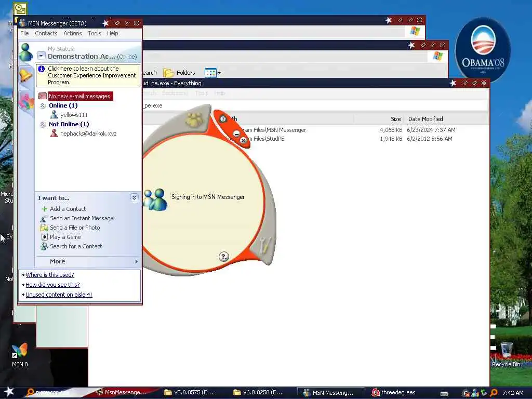Click the Folders button in Explorer toolbar

point(179,73)
